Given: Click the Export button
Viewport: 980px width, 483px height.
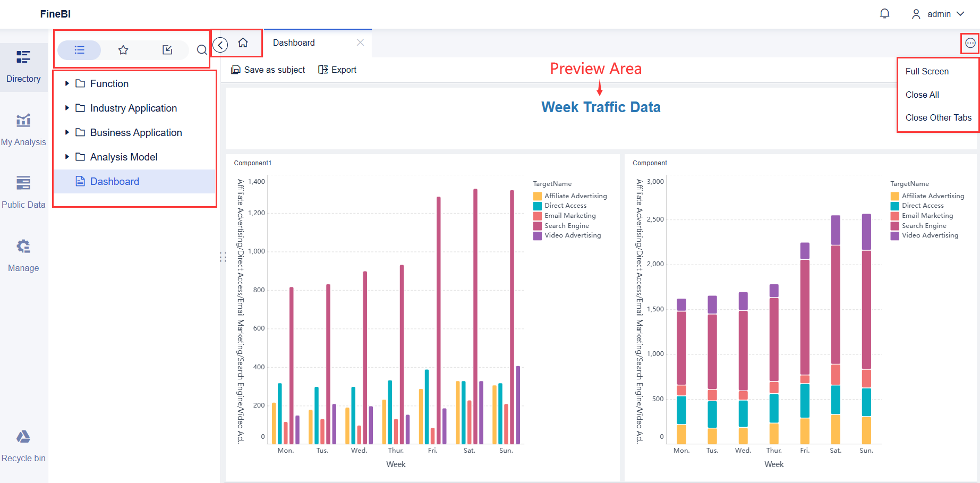Looking at the screenshot, I should (x=337, y=70).
